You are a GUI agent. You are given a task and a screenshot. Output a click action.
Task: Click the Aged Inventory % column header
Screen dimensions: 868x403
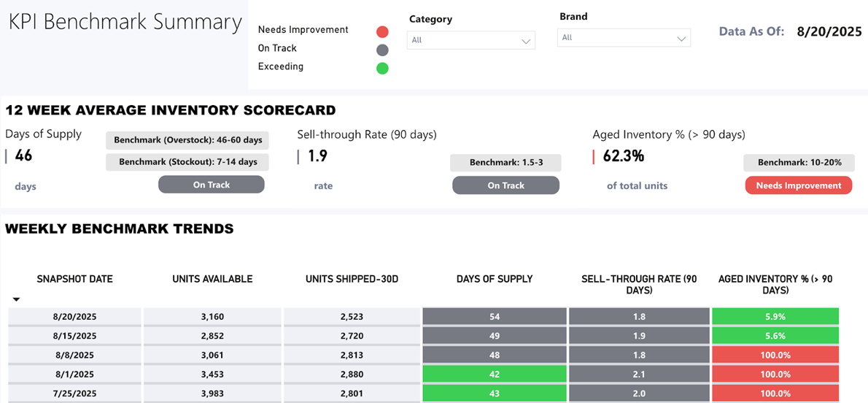[x=775, y=284]
